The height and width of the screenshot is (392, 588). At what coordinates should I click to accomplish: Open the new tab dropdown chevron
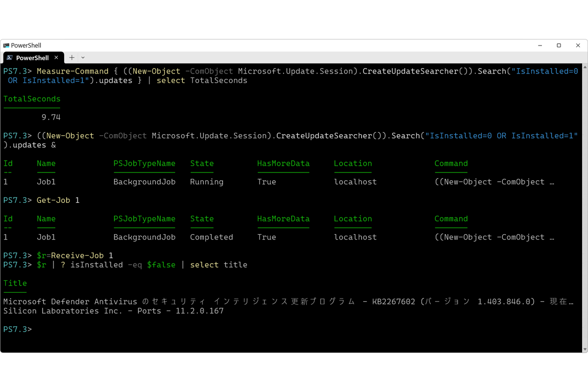tap(82, 57)
